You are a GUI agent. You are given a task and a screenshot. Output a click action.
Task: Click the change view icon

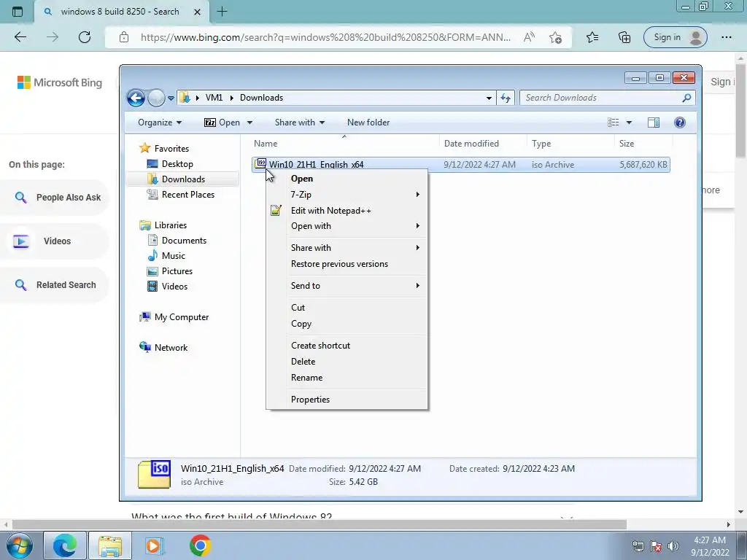tap(613, 122)
